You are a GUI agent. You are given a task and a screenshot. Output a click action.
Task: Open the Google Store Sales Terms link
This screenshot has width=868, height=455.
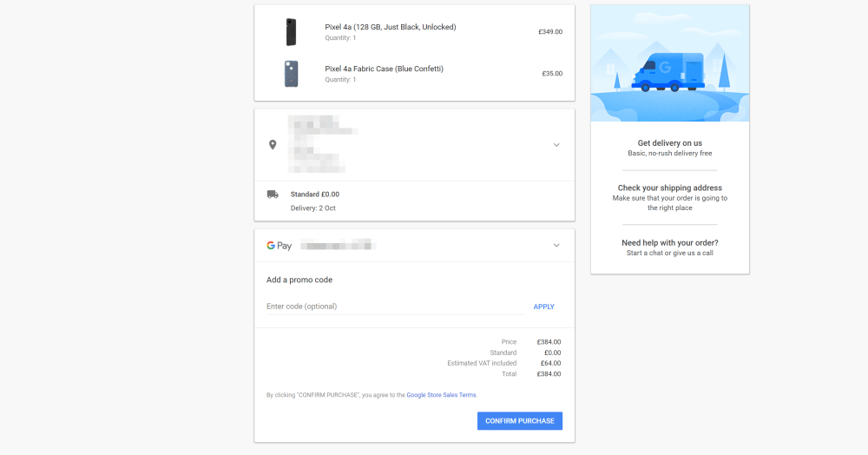(441, 395)
